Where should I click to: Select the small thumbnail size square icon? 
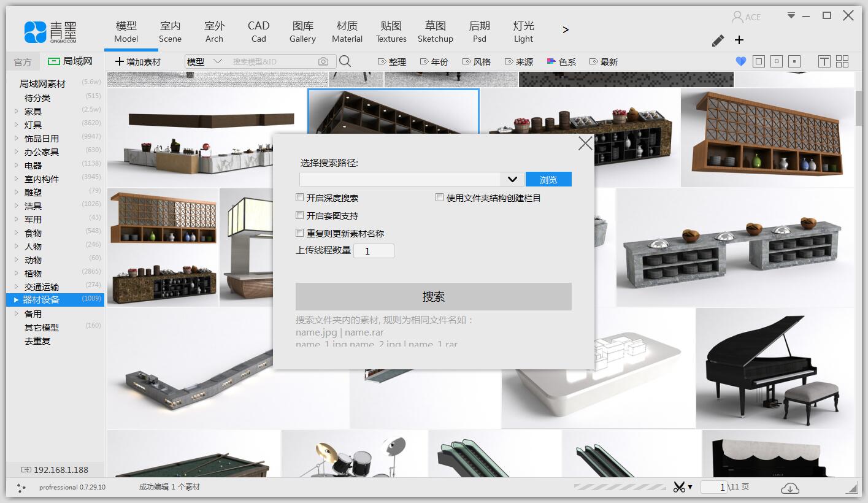pos(794,61)
